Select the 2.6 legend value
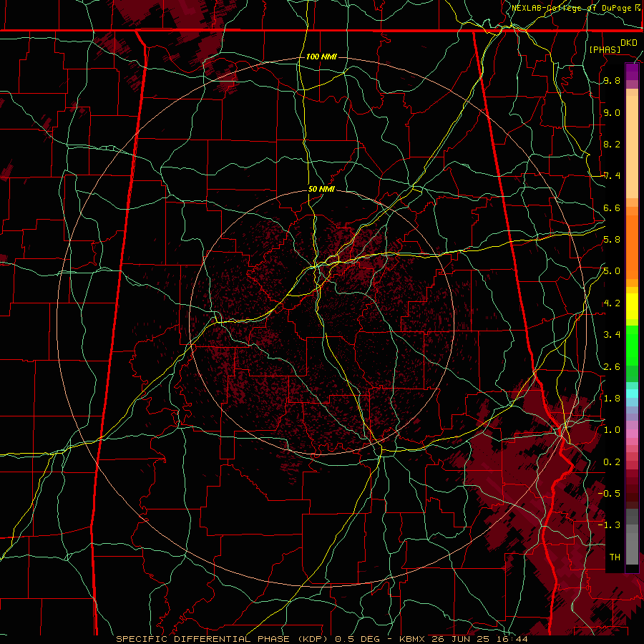 point(612,367)
